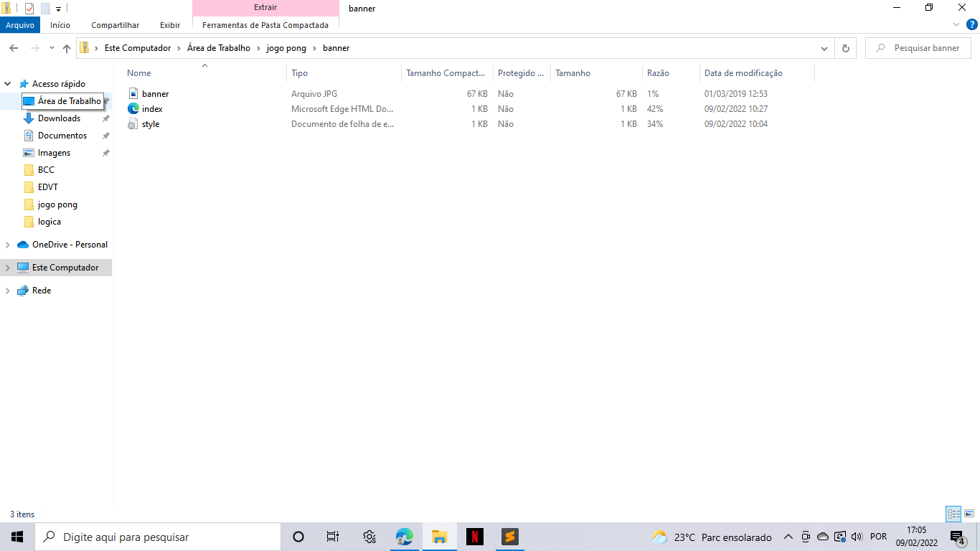Open Settings gear on the taskbar
The image size is (980, 551).
point(369,537)
